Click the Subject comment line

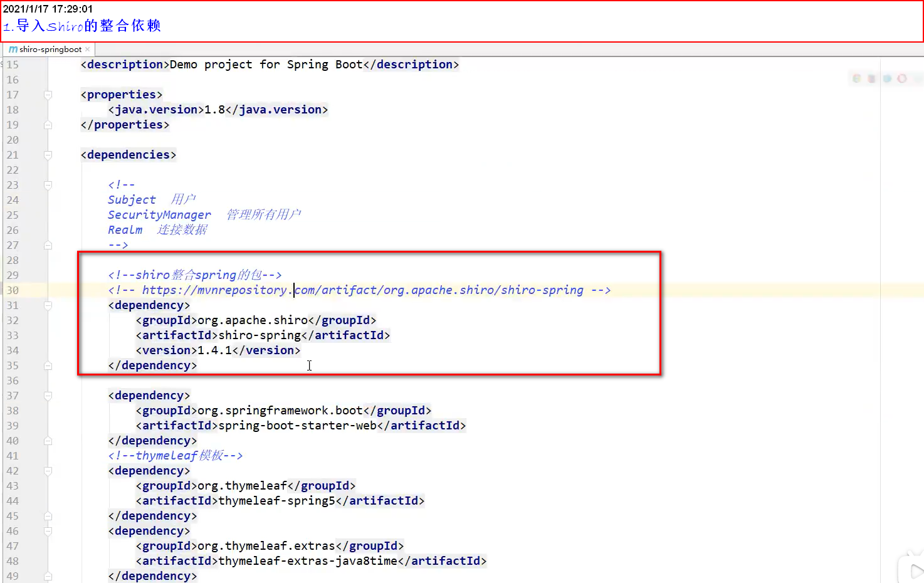152,200
